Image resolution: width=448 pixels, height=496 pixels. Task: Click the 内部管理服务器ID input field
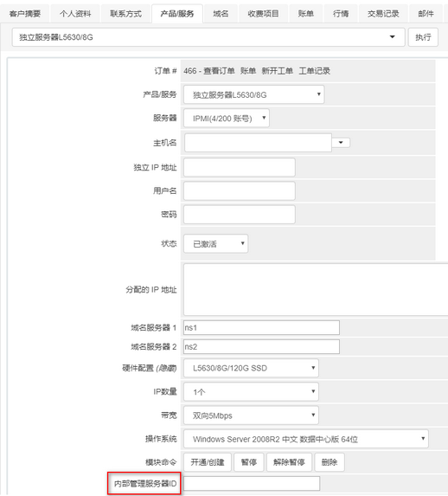252,484
